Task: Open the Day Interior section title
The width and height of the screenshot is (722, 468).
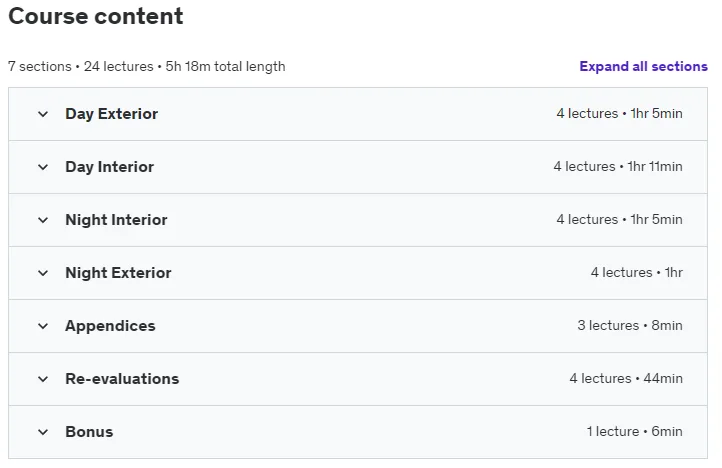Action: pyautogui.click(x=110, y=167)
